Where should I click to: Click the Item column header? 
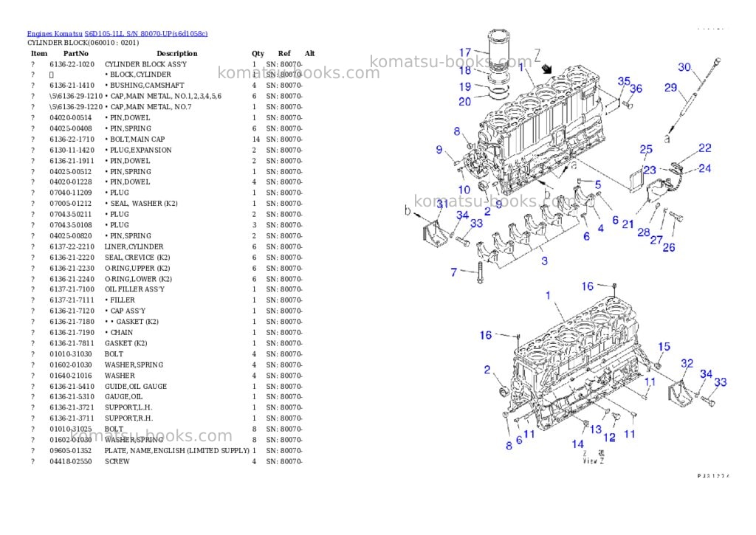coord(39,53)
